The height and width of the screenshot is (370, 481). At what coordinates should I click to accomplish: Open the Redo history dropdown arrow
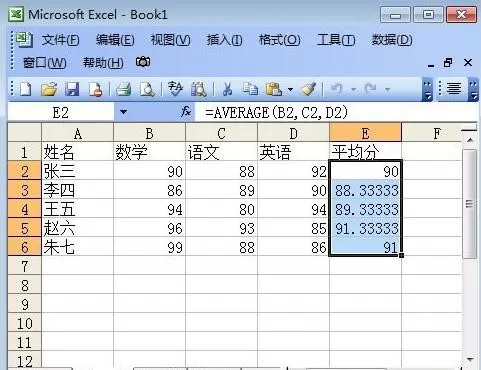point(387,89)
